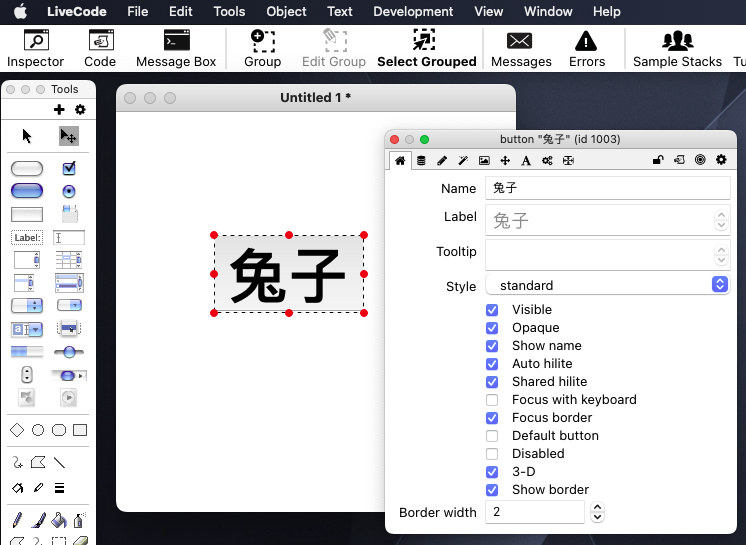Screen dimensions: 746x545
Task: Uncheck the Opaque checkbox
Action: [x=492, y=328]
